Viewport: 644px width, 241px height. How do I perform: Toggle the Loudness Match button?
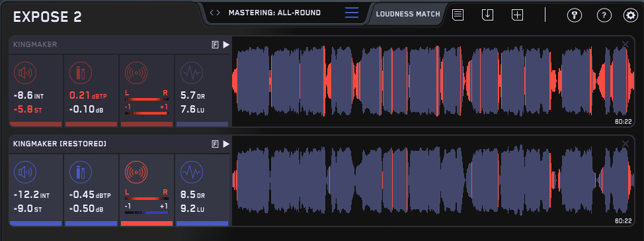click(x=408, y=14)
